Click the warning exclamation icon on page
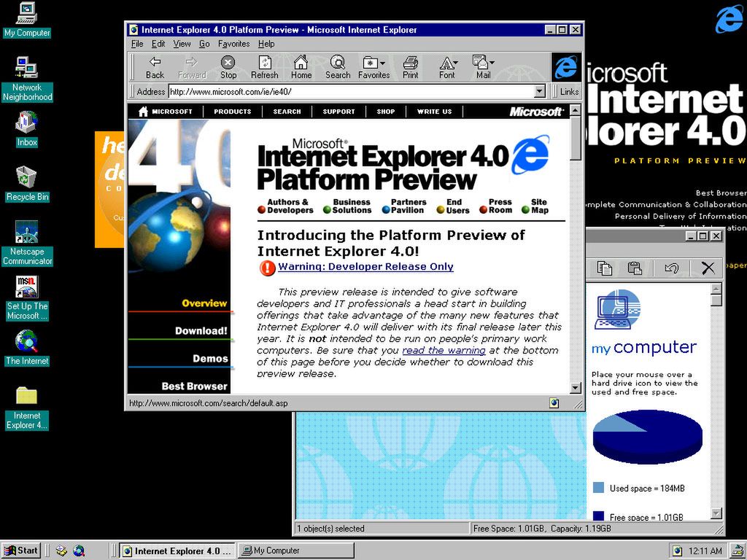Viewport: 747px width, 560px height. pos(267,268)
